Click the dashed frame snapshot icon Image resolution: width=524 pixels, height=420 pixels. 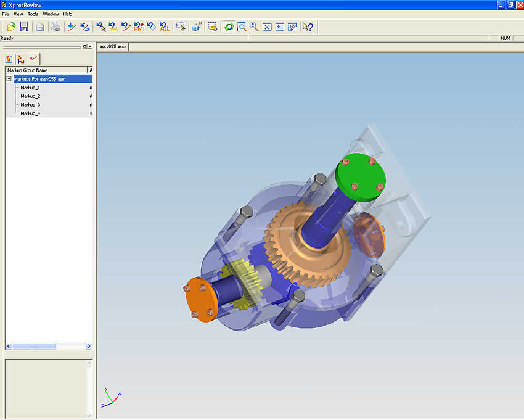213,27
